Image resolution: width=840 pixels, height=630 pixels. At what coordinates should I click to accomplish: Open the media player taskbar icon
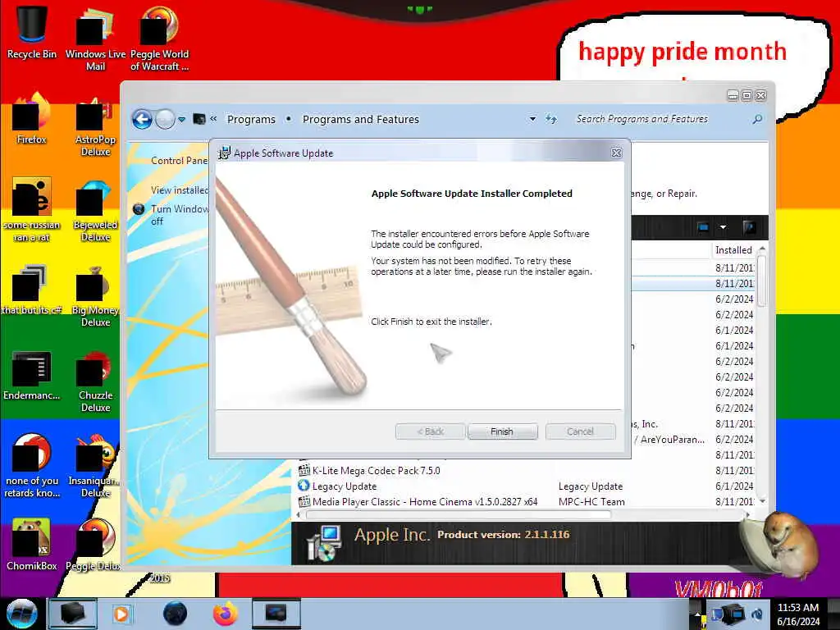pyautogui.click(x=121, y=614)
